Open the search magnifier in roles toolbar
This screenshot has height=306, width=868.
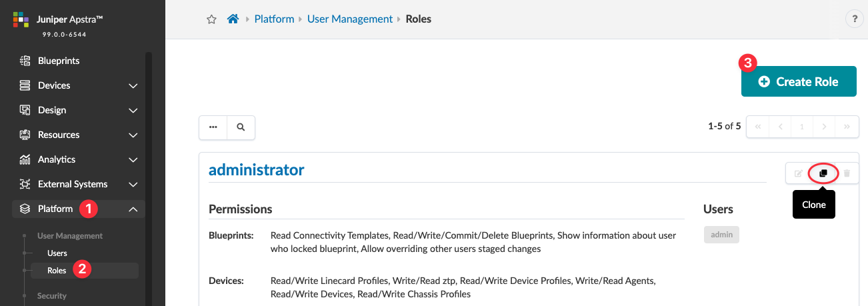point(241,126)
